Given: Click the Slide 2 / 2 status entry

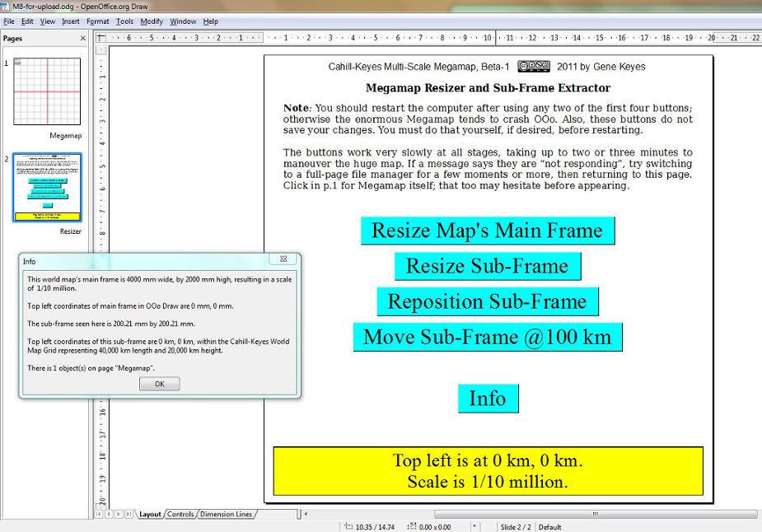Looking at the screenshot, I should [516, 527].
